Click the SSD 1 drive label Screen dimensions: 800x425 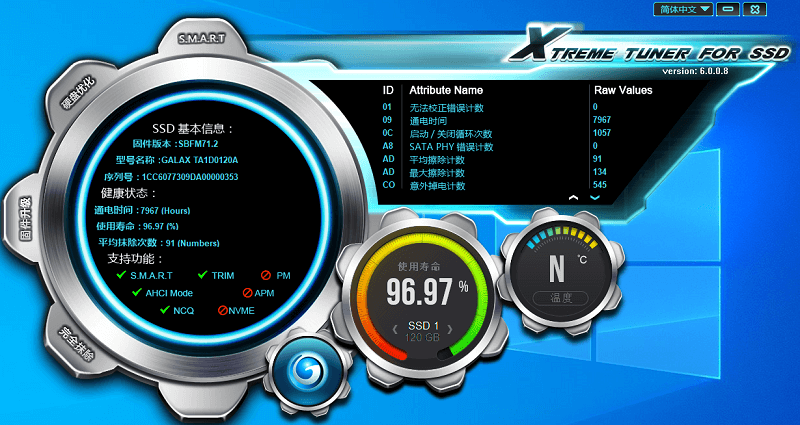423,326
